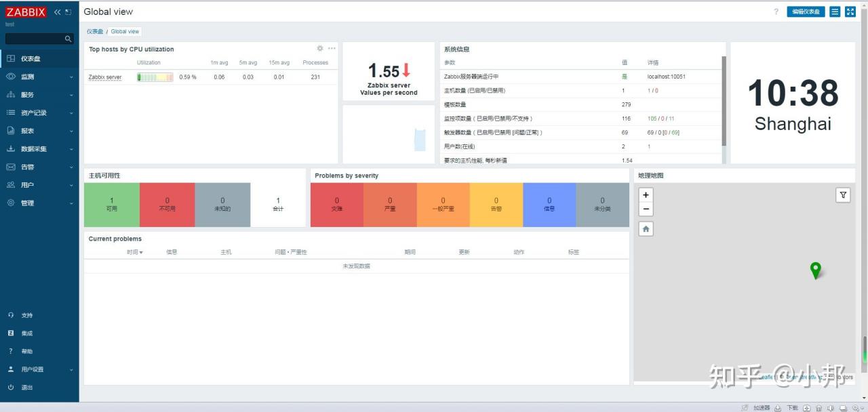Zoom out on the geomap
868x412 pixels.
click(x=646, y=209)
